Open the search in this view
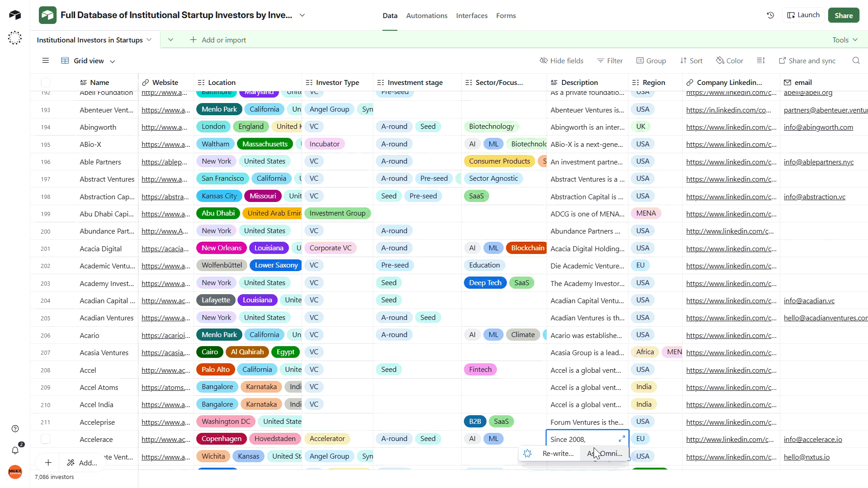This screenshot has height=488, width=868. 856,60
